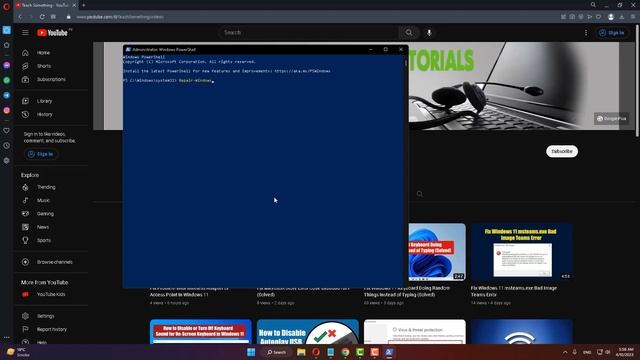The width and height of the screenshot is (640, 360).
Task: Open Messenger in the Opera sidebar
Action: (x=7, y=65)
